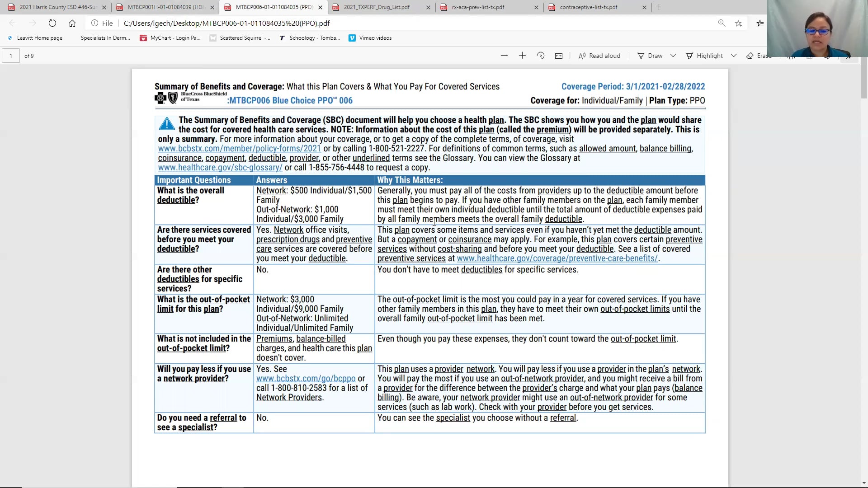This screenshot has width=868, height=488.
Task: Select the Draw tool
Action: 651,56
